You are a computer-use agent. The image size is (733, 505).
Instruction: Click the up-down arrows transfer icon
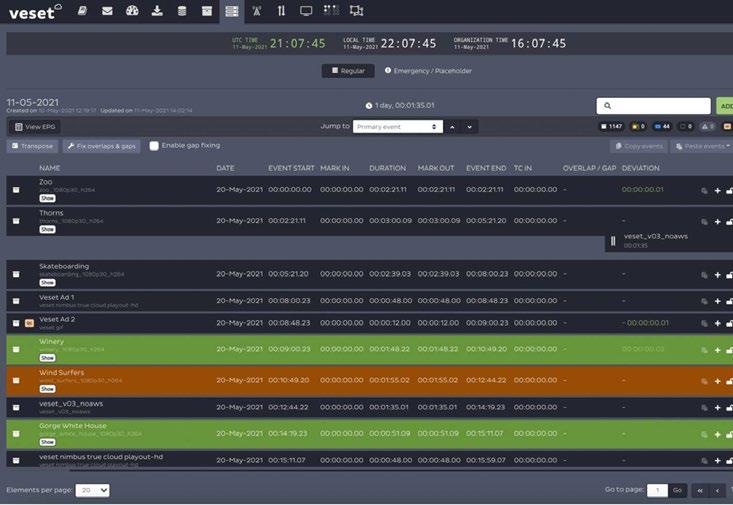point(281,10)
